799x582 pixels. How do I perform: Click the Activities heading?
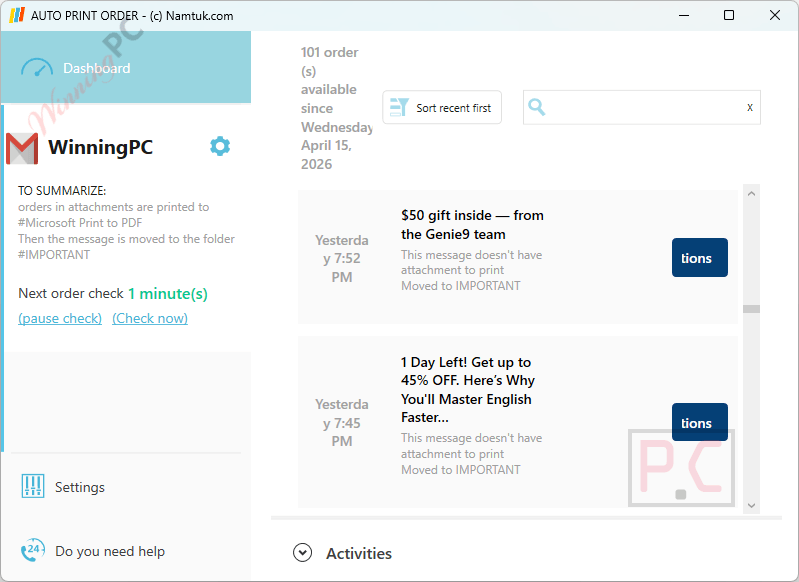coord(359,553)
